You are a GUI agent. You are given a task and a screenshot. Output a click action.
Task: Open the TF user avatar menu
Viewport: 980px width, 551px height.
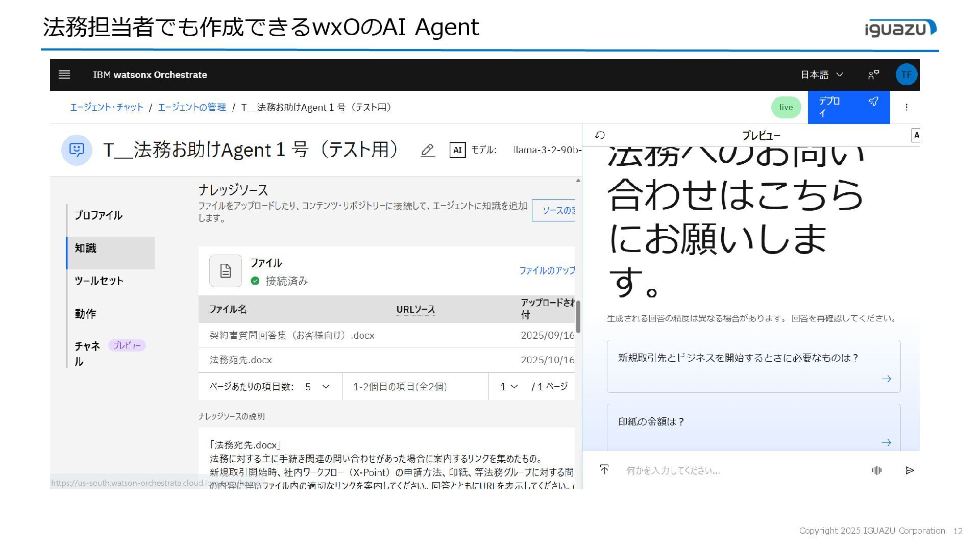(906, 75)
